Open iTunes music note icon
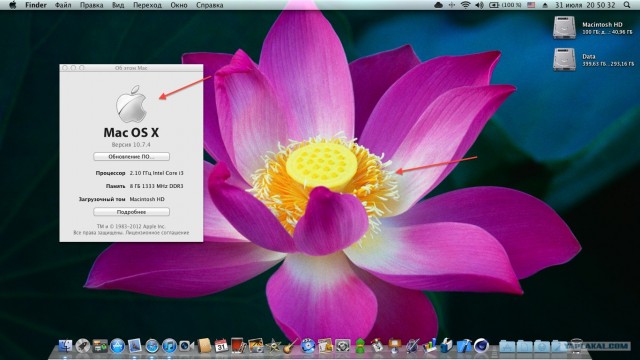The width and height of the screenshot is (640, 360). (169, 346)
